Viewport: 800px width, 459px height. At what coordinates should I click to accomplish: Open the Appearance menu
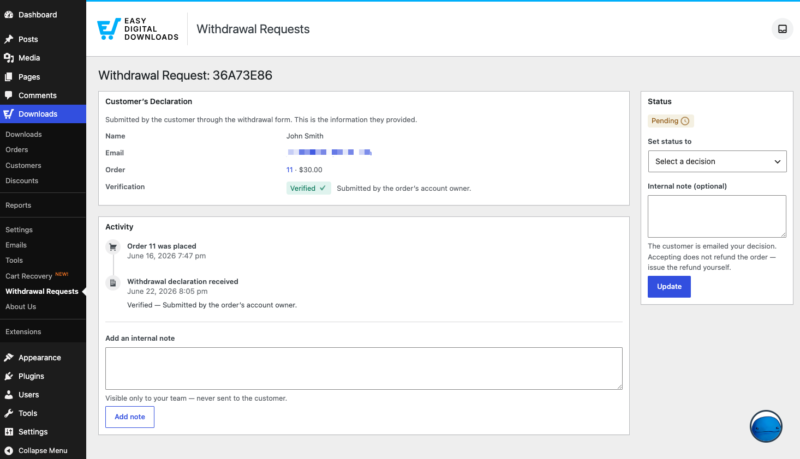click(x=43, y=358)
